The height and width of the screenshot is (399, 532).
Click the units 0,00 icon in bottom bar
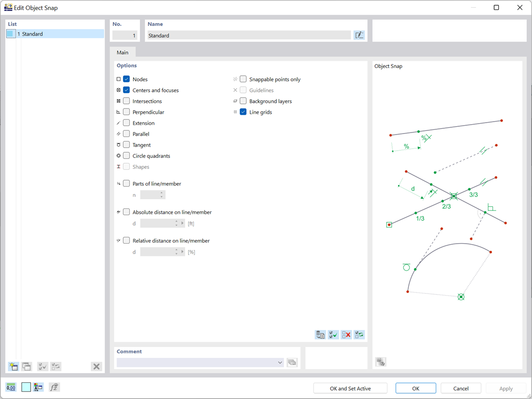(x=11, y=387)
